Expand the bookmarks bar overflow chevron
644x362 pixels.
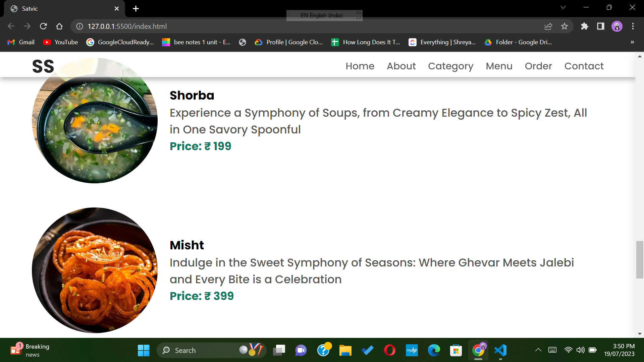(632, 42)
